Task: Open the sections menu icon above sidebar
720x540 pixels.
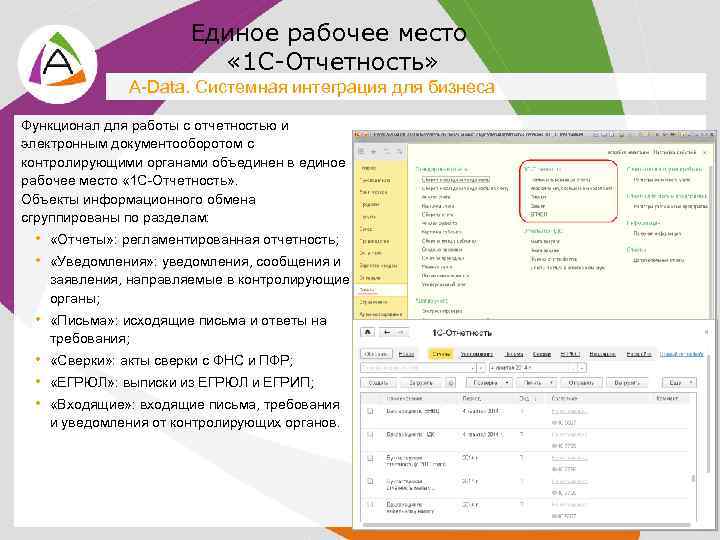Action: (362, 151)
